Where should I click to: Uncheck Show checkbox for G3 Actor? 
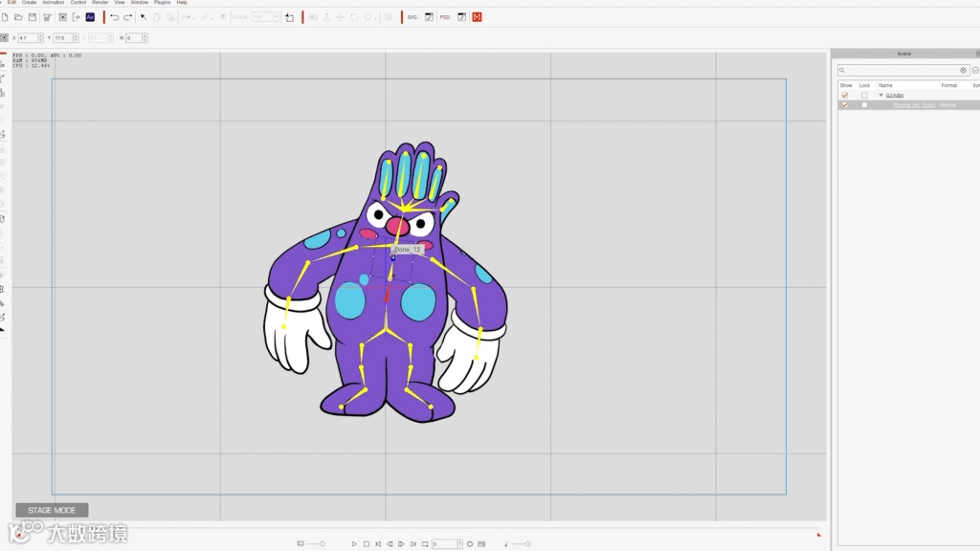(845, 96)
